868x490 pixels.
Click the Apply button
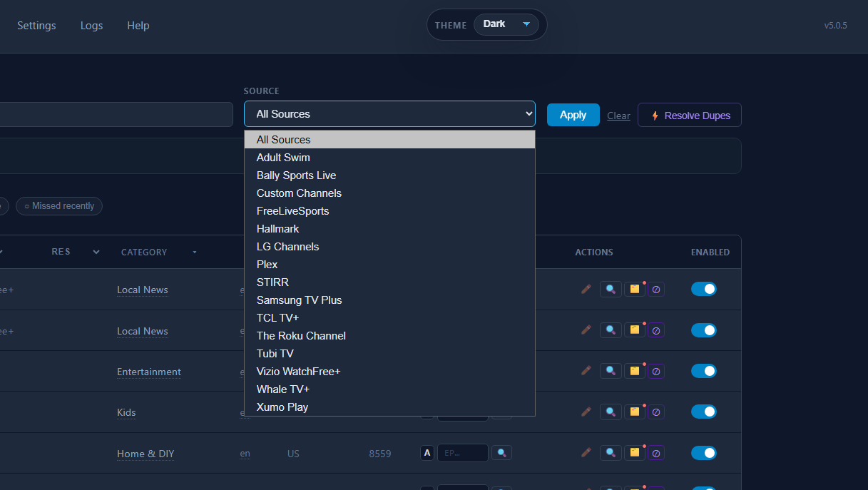click(573, 115)
